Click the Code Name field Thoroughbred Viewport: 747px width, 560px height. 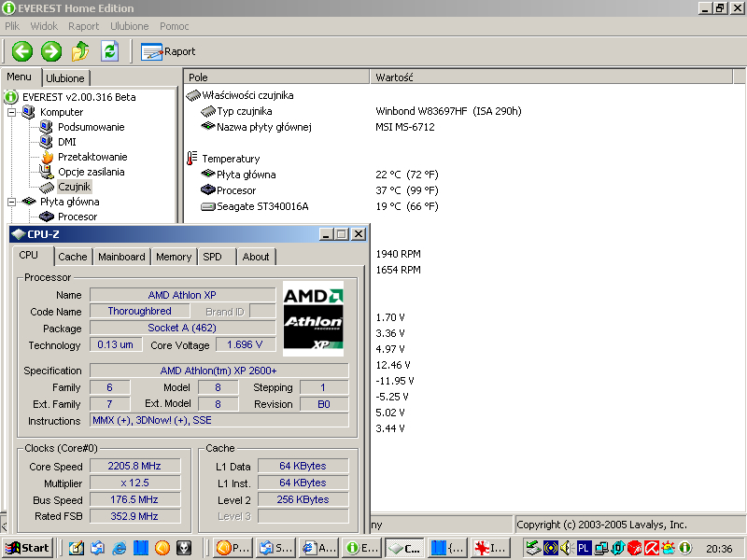[x=139, y=311]
